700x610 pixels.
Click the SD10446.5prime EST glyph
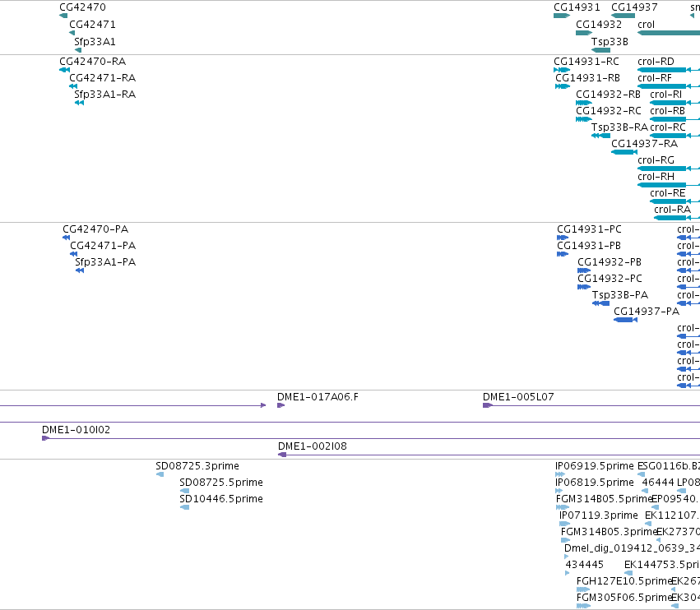coord(184,507)
